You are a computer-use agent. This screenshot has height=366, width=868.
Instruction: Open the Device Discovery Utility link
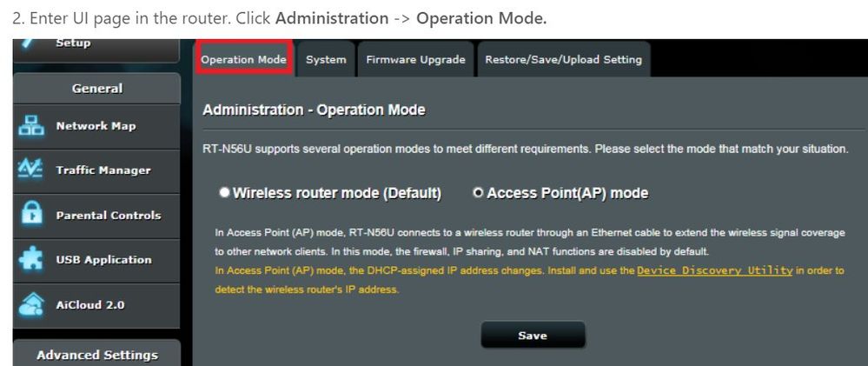coord(714,270)
